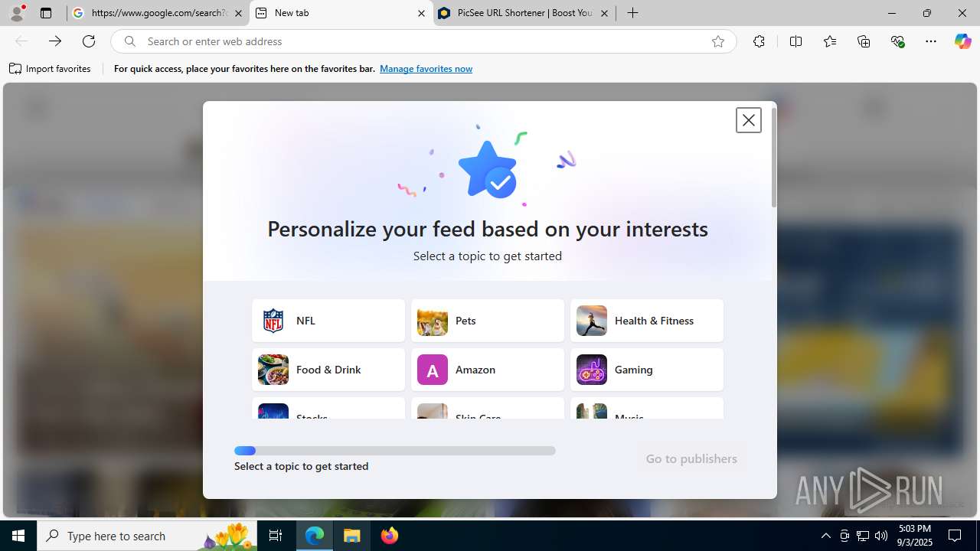Open the notifications action center

tap(955, 536)
